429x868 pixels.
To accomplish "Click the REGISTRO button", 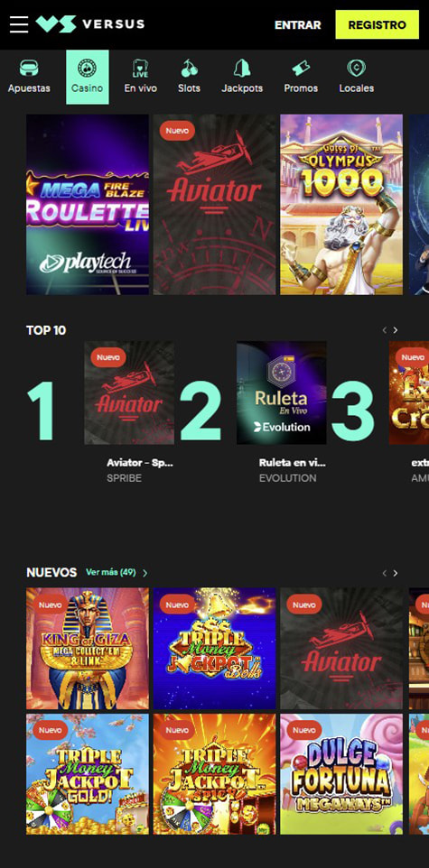I will [x=377, y=25].
